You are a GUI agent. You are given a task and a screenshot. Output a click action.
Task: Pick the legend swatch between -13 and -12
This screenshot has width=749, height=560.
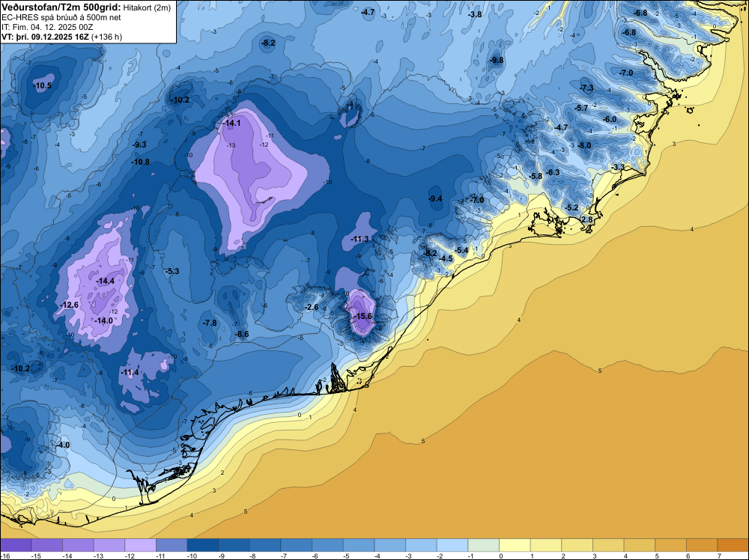[x=109, y=545]
